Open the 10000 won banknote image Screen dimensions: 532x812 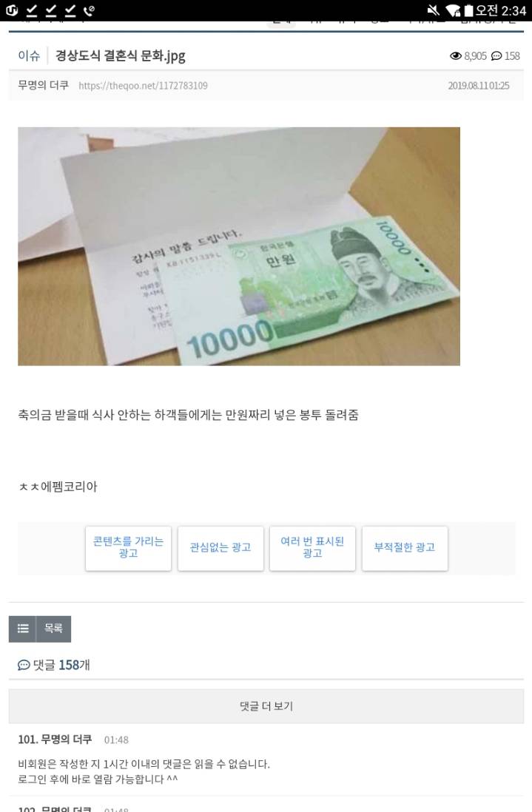click(x=239, y=246)
